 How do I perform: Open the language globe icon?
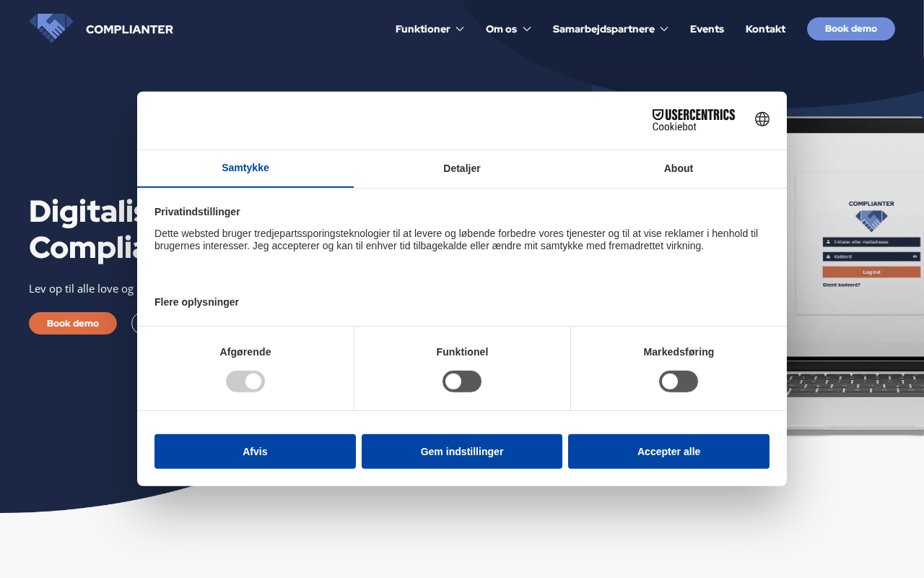pos(762,119)
